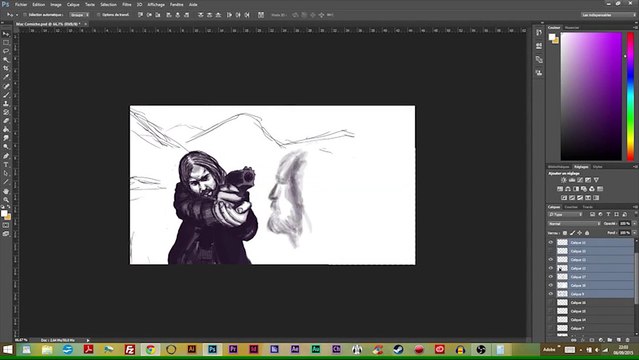639x360 pixels.
Task: Select the Lasso tool
Action: tap(6, 51)
